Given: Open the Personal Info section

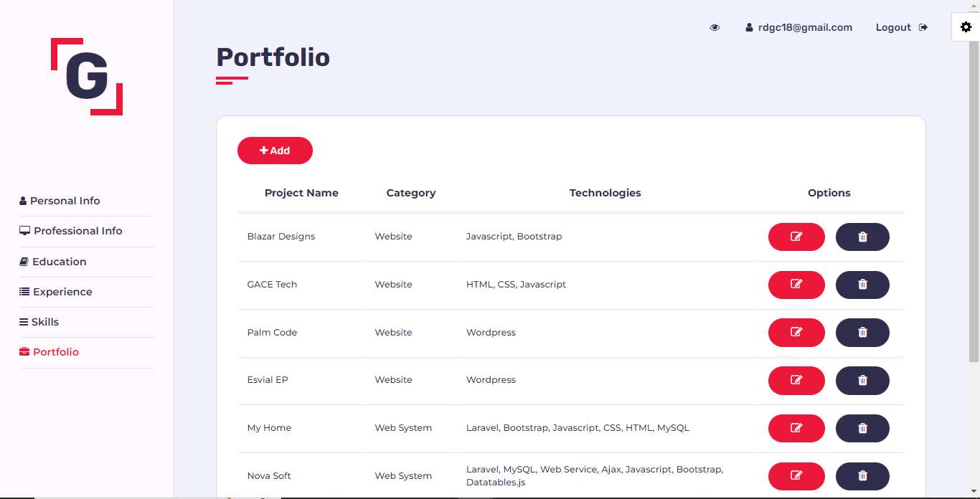Looking at the screenshot, I should tap(60, 201).
